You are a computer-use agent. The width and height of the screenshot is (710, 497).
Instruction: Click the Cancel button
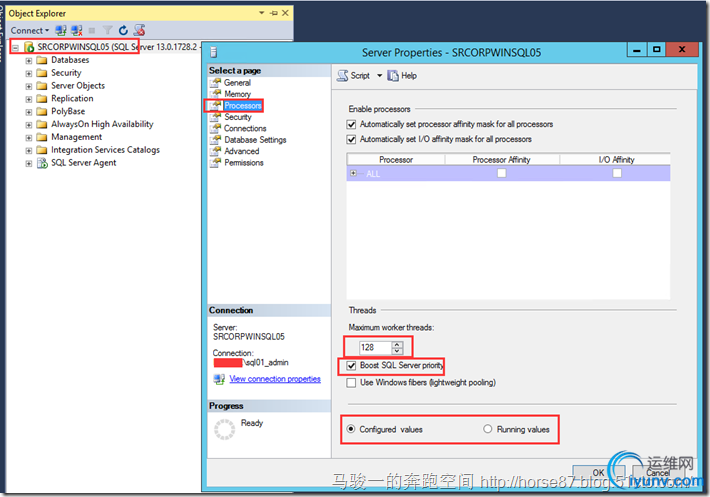[x=658, y=473]
